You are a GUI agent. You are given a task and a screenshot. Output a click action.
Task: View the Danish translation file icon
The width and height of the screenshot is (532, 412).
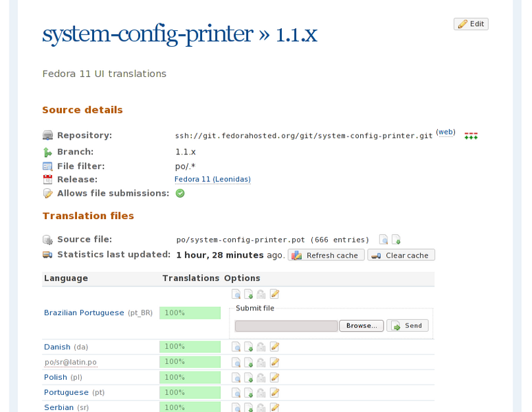point(236,347)
